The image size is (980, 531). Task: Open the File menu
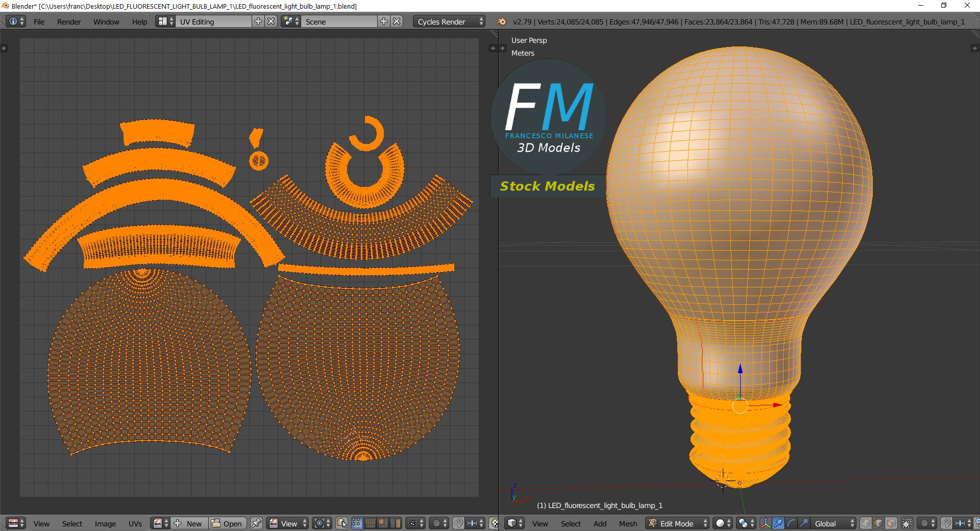tap(39, 22)
